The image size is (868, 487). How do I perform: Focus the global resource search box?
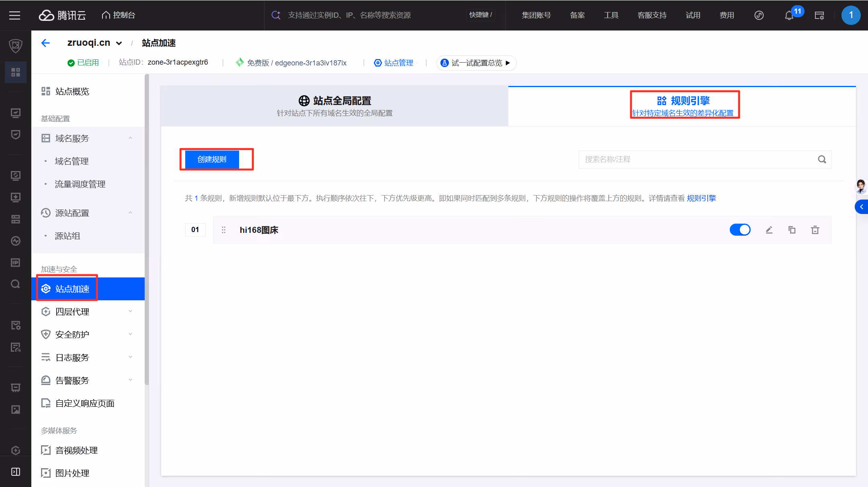tap(385, 15)
